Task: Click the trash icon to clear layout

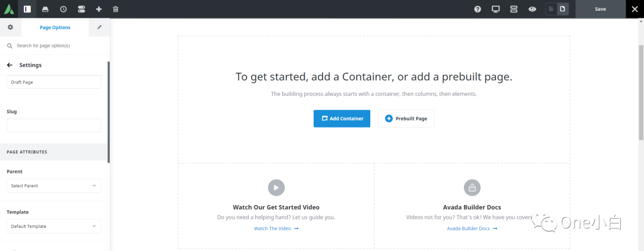Action: 116,9
